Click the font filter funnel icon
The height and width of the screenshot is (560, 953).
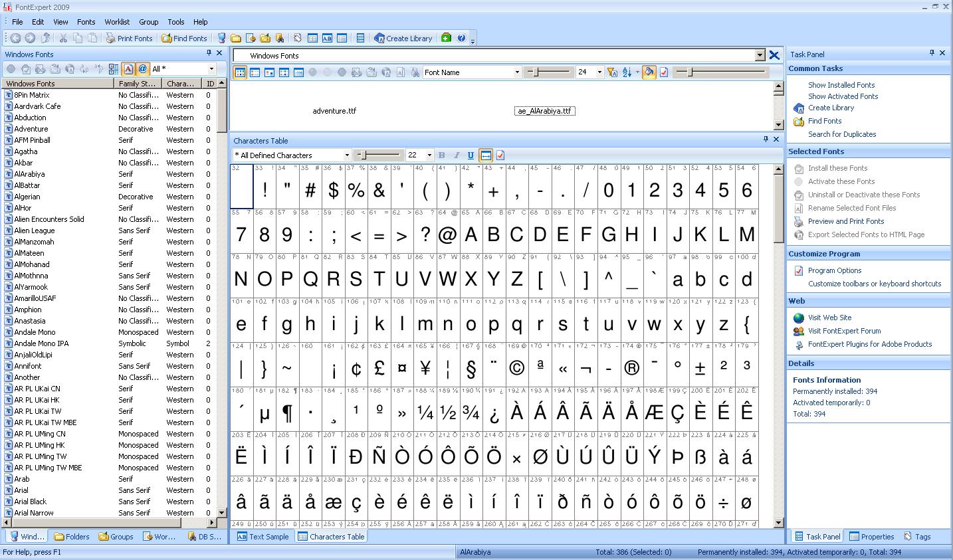click(x=612, y=72)
